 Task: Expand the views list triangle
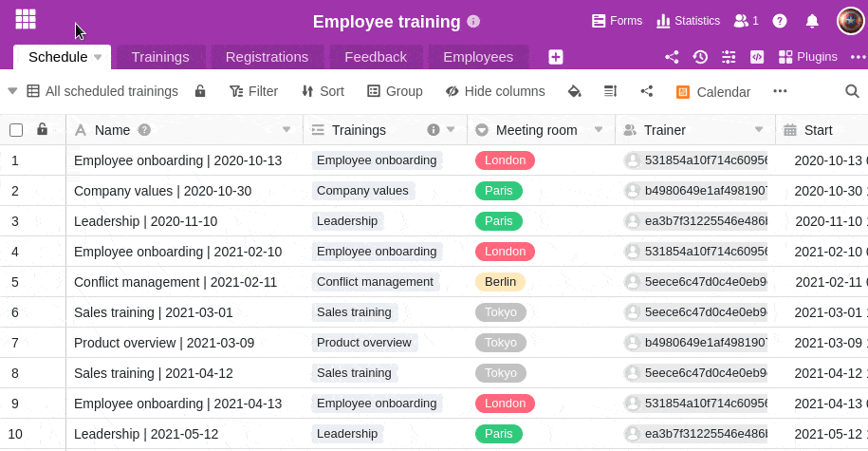(x=12, y=91)
